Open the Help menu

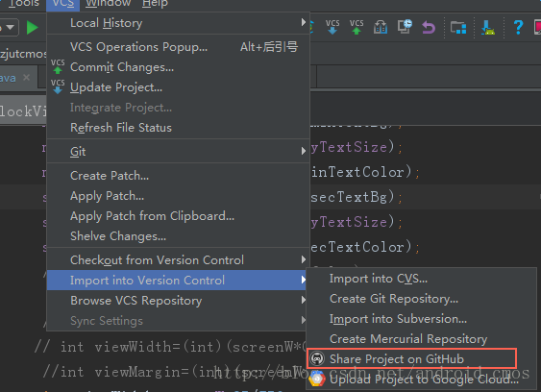click(x=155, y=4)
